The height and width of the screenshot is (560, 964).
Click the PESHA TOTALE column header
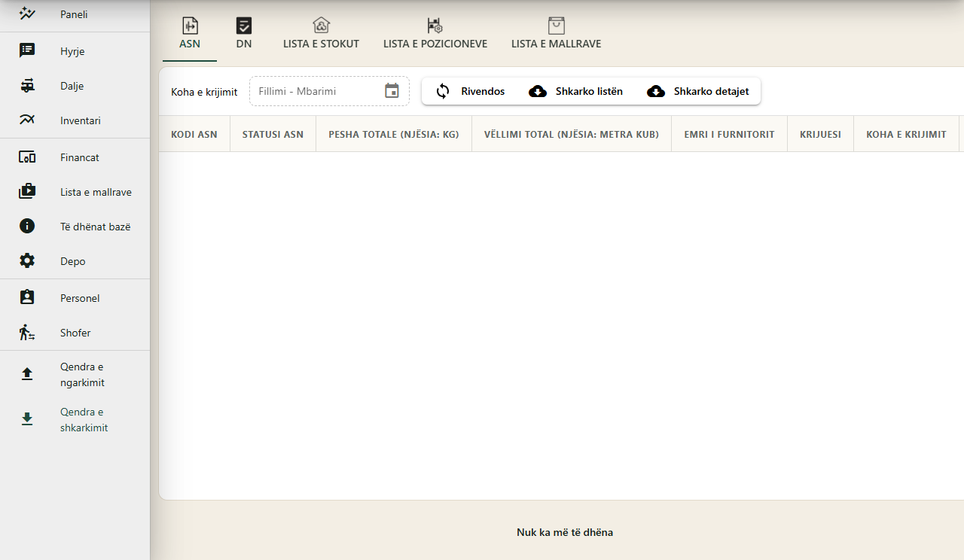click(x=394, y=134)
